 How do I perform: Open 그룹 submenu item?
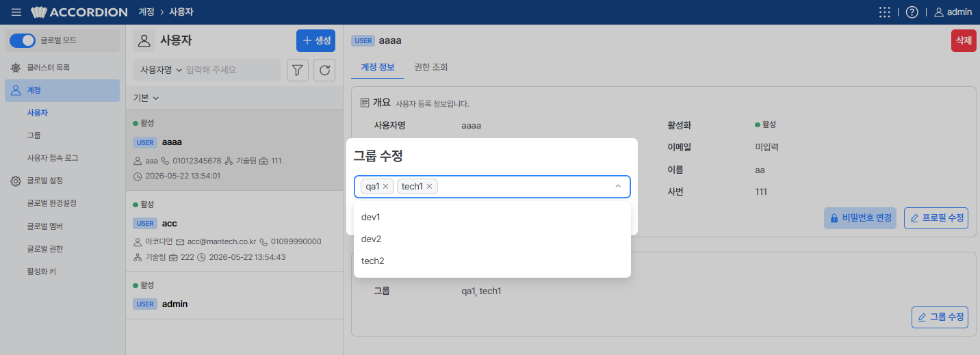click(62, 135)
